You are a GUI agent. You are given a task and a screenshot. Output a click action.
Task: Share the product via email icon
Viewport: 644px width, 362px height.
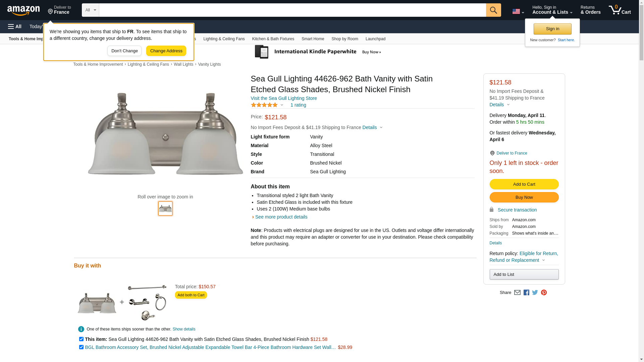[517, 293]
